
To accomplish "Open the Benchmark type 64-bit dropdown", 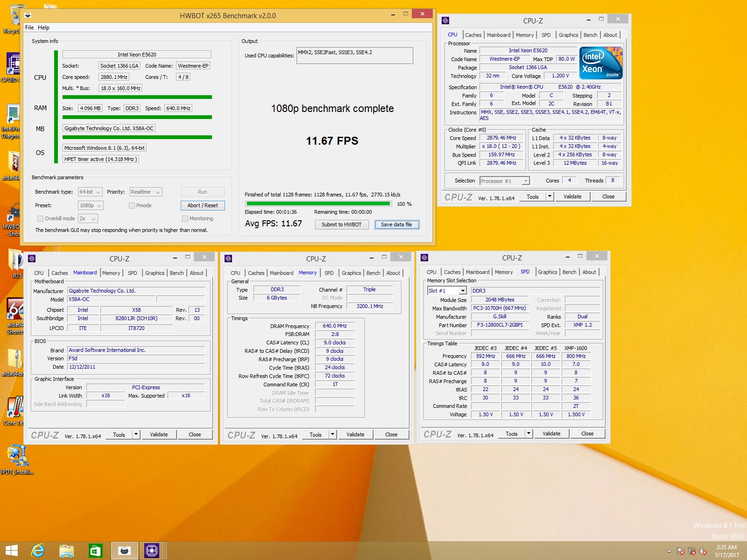I will pos(90,192).
